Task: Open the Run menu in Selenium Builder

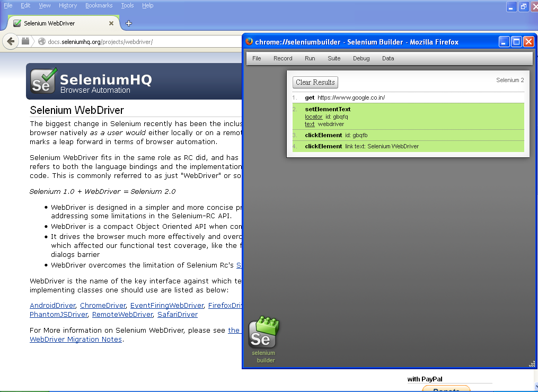Action: (310, 58)
